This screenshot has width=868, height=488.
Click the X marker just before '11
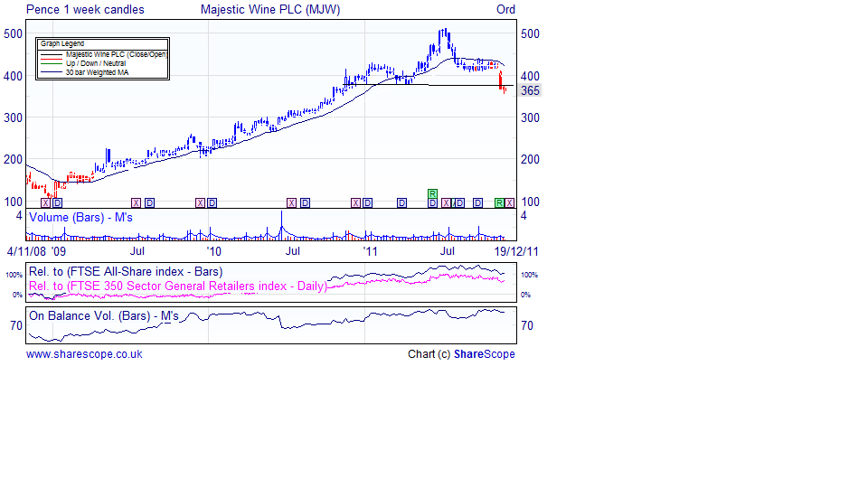[355, 203]
